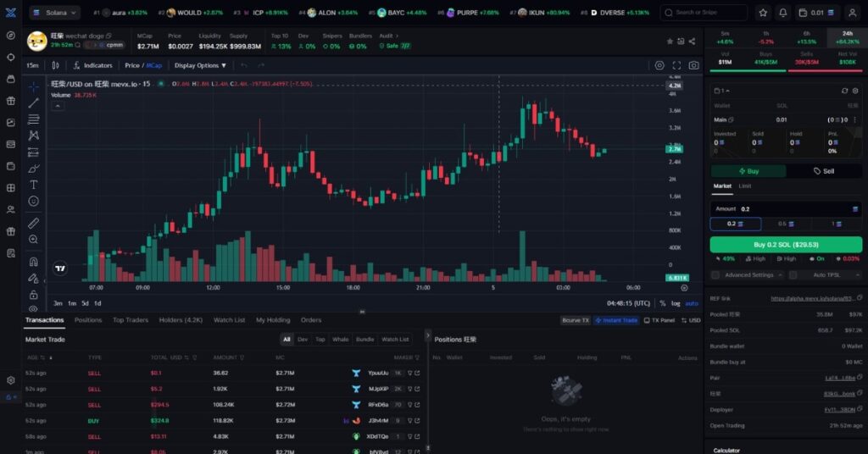The image size is (868, 454).
Task: Lock all drawing tools
Action: pos(34,295)
